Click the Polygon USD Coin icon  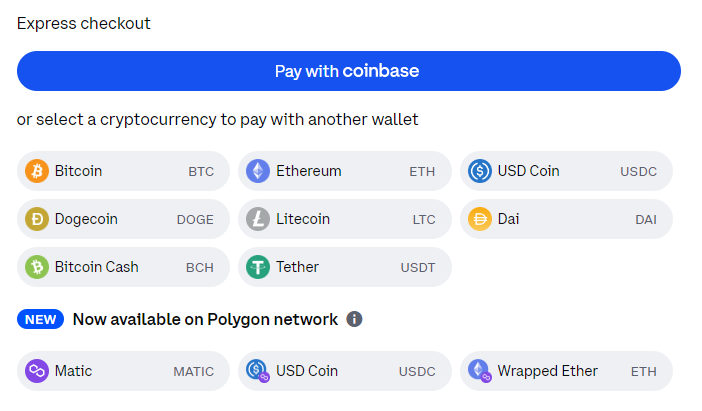[258, 371]
